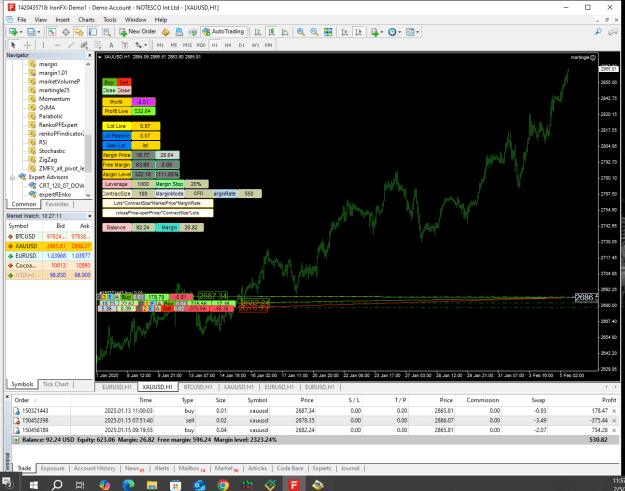625x491 pixels.
Task: Switch chart to line chart icon
Action: (x=285, y=32)
